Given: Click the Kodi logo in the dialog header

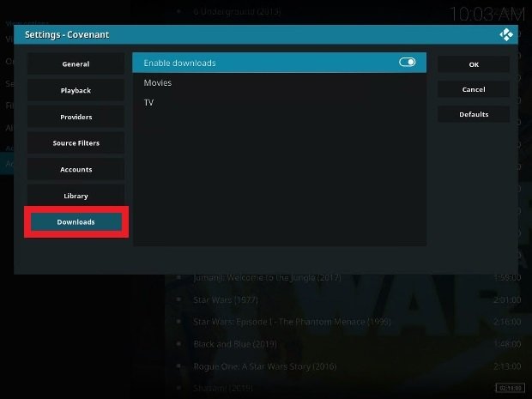Looking at the screenshot, I should pos(506,34).
